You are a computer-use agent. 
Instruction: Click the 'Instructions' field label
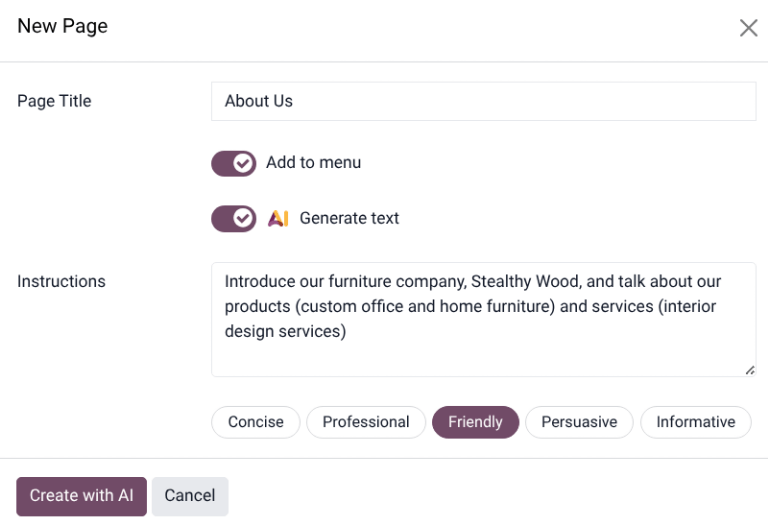61,282
